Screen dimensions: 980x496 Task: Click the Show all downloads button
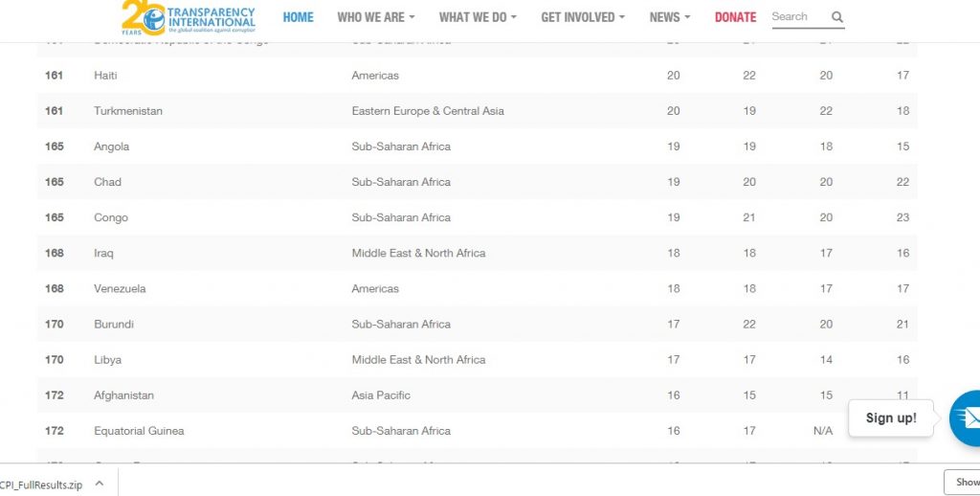pyautogui.click(x=962, y=483)
